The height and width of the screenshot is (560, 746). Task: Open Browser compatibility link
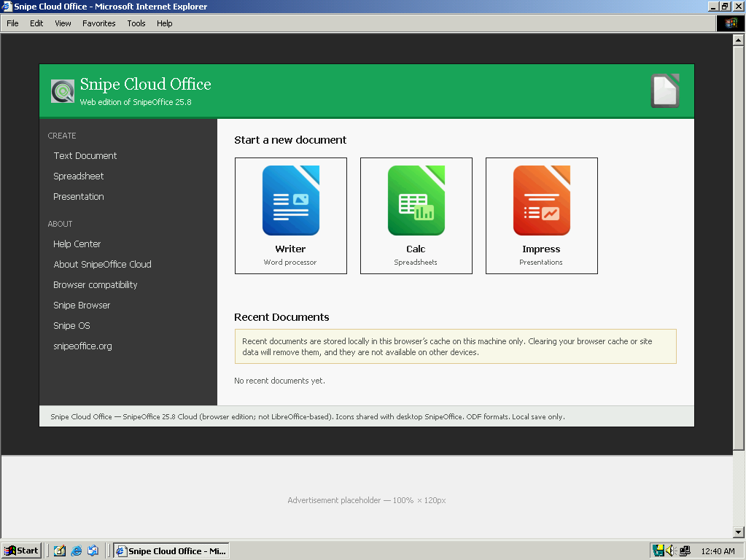pyautogui.click(x=95, y=284)
